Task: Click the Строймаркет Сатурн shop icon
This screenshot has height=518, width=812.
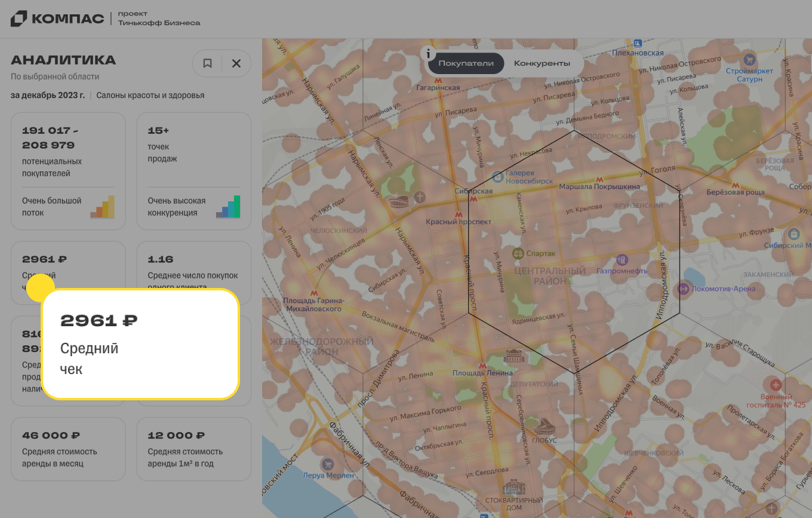Action: point(749,59)
